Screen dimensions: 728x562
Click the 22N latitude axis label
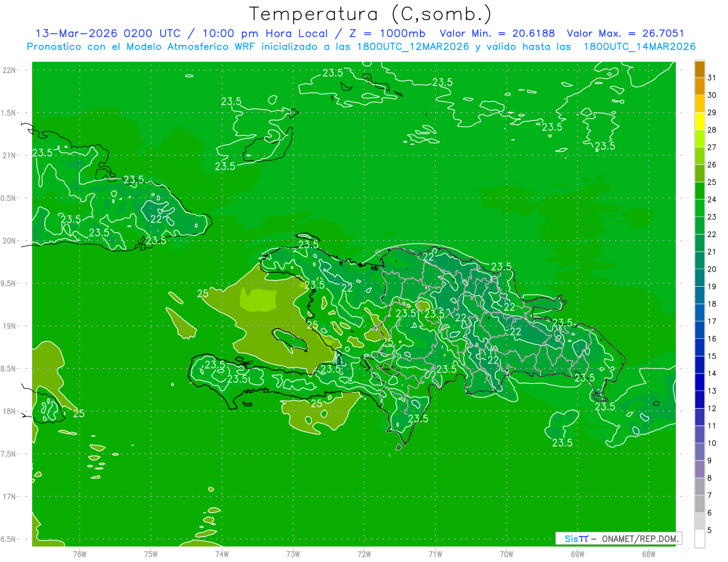[x=10, y=70]
